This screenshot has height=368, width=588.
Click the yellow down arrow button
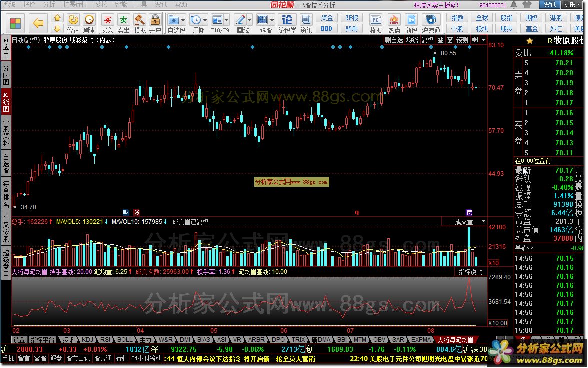[57, 29]
